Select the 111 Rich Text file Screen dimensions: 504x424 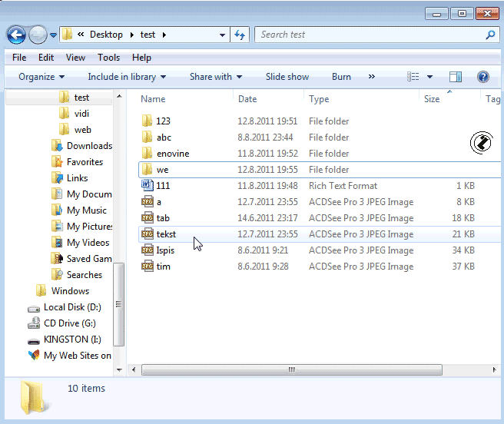[x=163, y=186]
